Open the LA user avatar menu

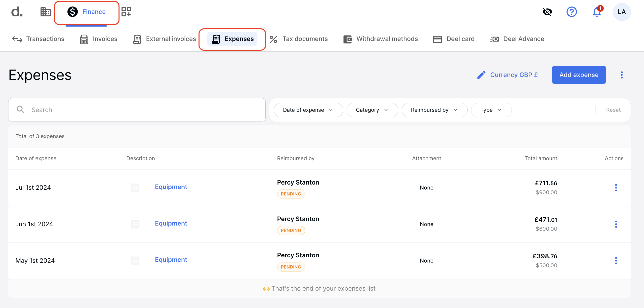click(621, 12)
